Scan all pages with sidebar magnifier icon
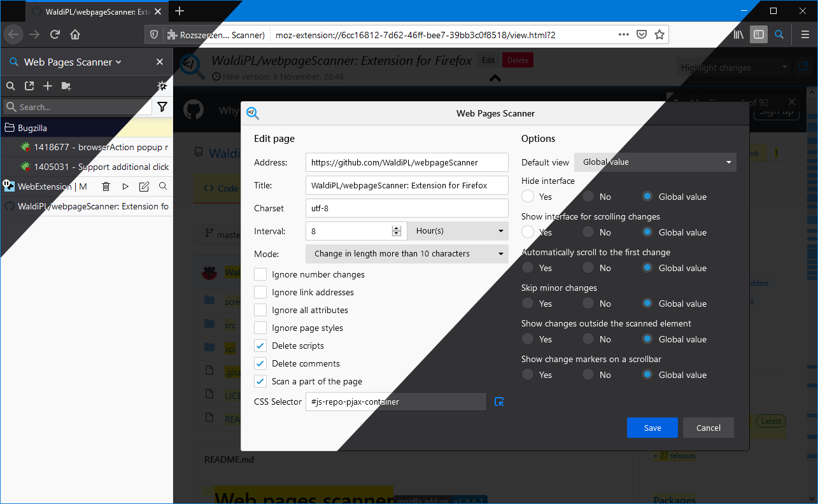 10,86
